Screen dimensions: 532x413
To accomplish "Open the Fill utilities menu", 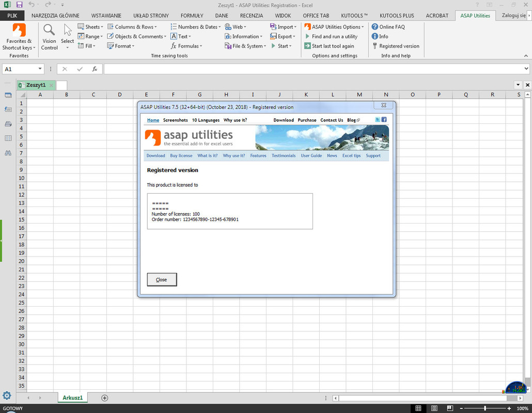I will click(x=87, y=46).
